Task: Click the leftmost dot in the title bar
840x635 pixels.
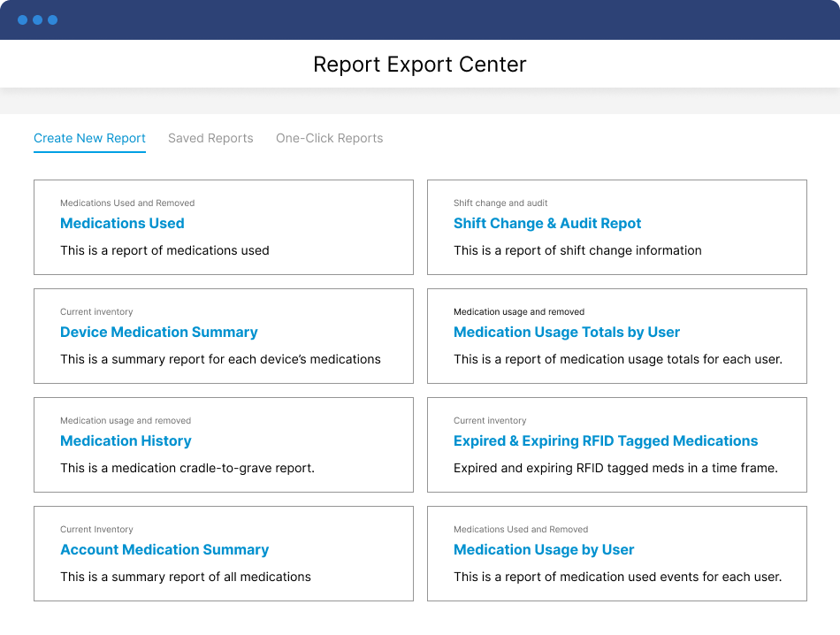Action: click(x=22, y=19)
